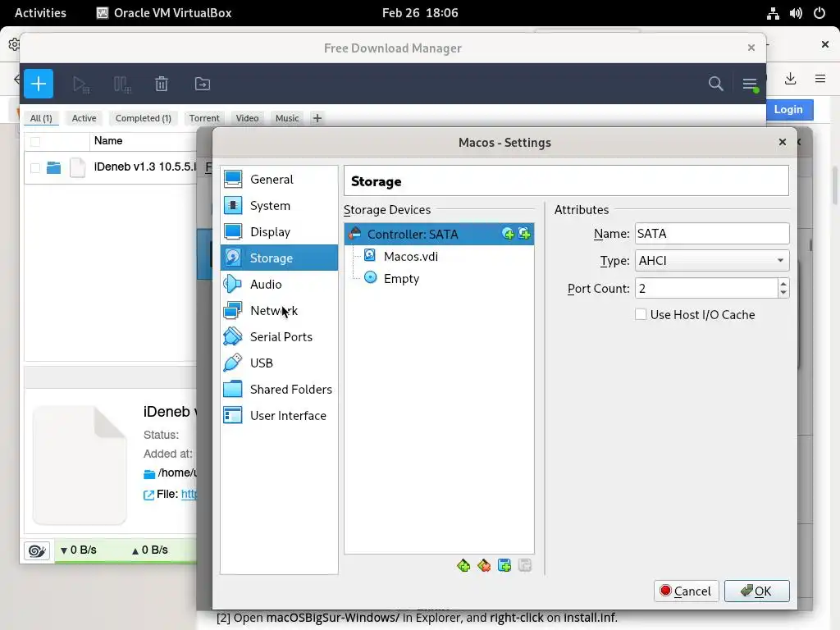The image size is (840, 630).
Task: Switch to Torrent tab
Action: pos(204,118)
